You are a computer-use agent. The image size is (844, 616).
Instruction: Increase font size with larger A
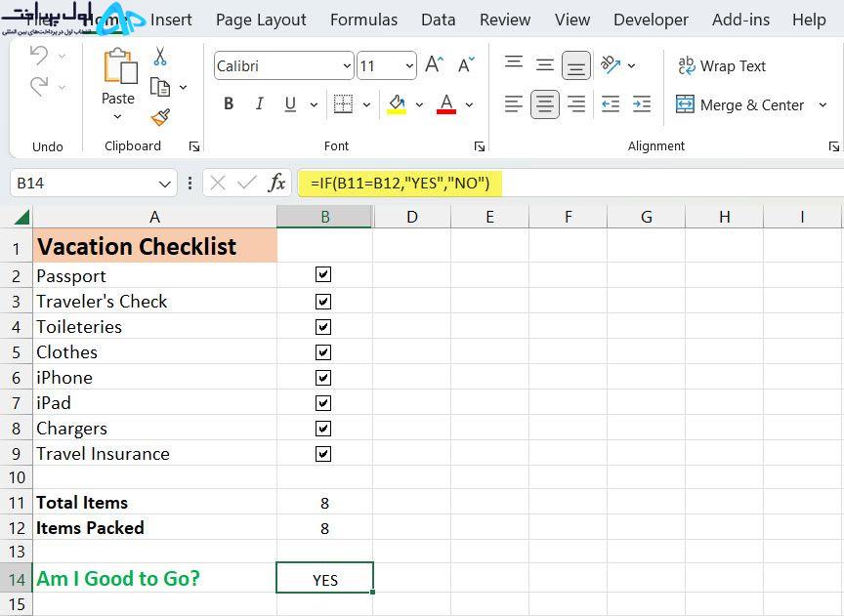(434, 65)
